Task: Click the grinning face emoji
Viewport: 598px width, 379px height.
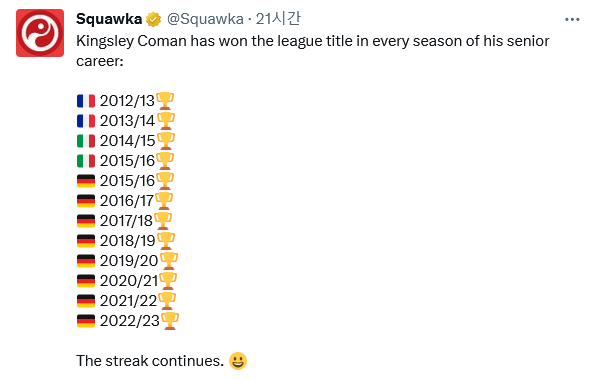Action: click(x=238, y=361)
